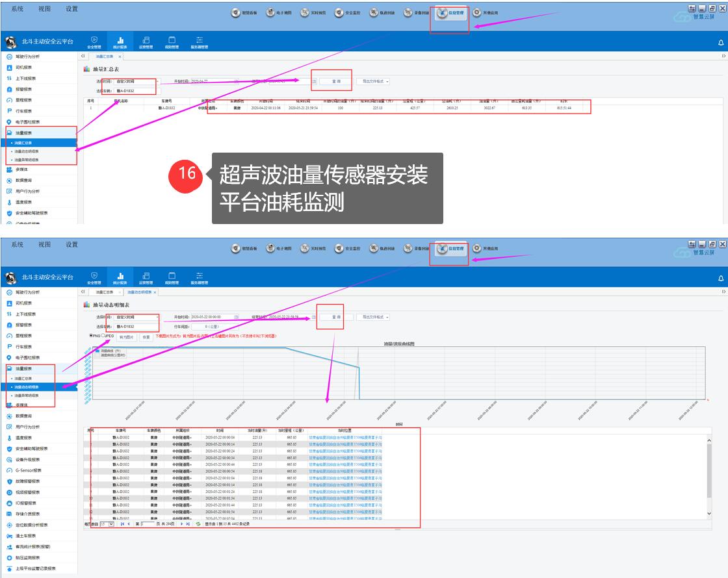Click the green refresh icon in table pager

[198, 523]
